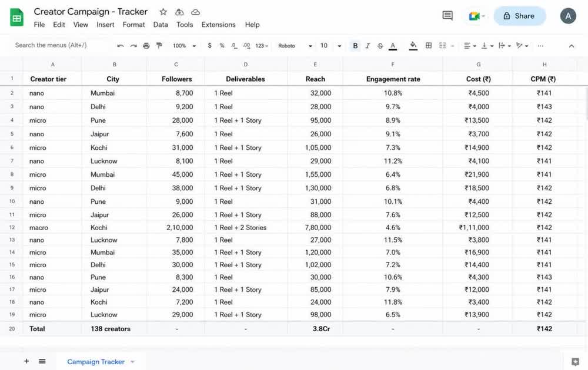Screen dimensions: 588x370
Task: Rename the Creator Campaign - Tracker title
Action: click(x=91, y=12)
